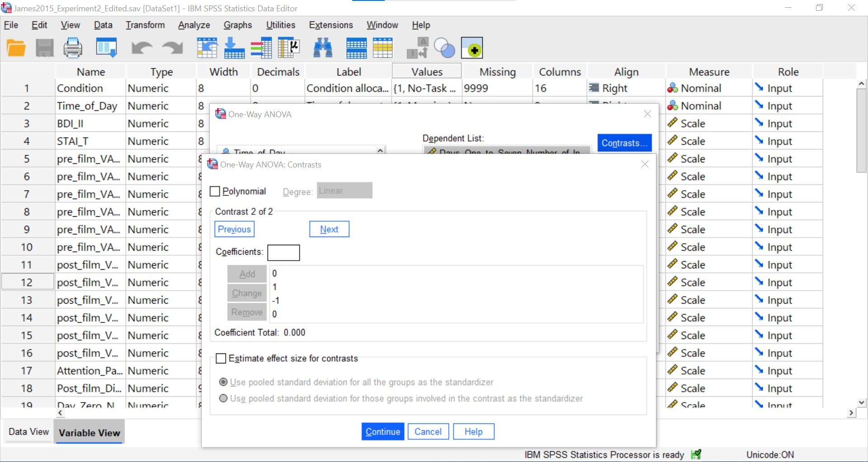Click the Find binoculars icon
The width and height of the screenshot is (868, 462).
[323, 48]
